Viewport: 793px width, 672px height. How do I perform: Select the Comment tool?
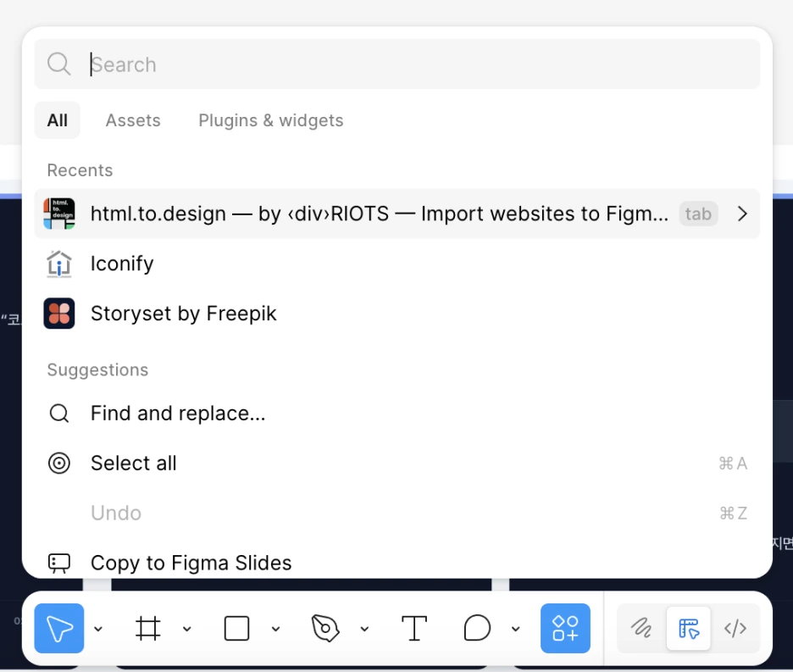click(477, 628)
